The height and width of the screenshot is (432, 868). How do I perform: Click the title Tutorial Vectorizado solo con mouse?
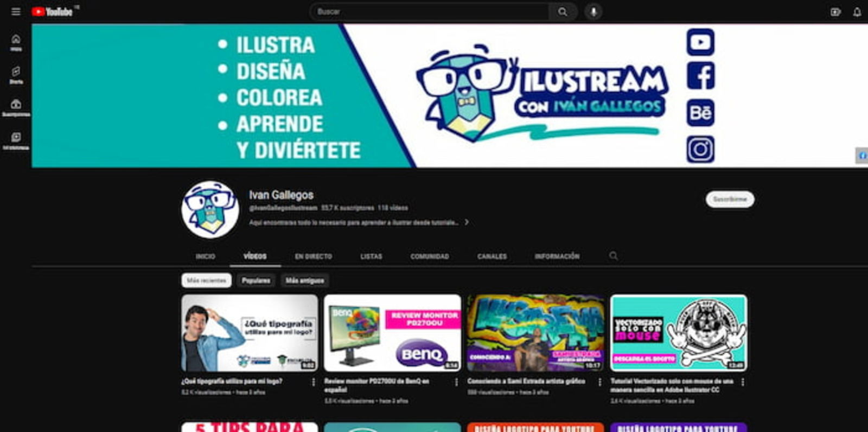(672, 385)
